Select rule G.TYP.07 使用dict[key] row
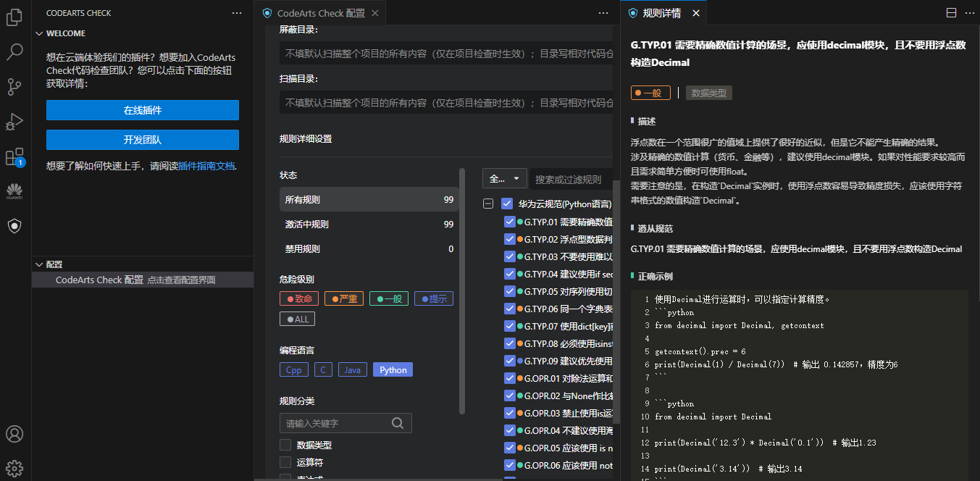 click(558, 326)
